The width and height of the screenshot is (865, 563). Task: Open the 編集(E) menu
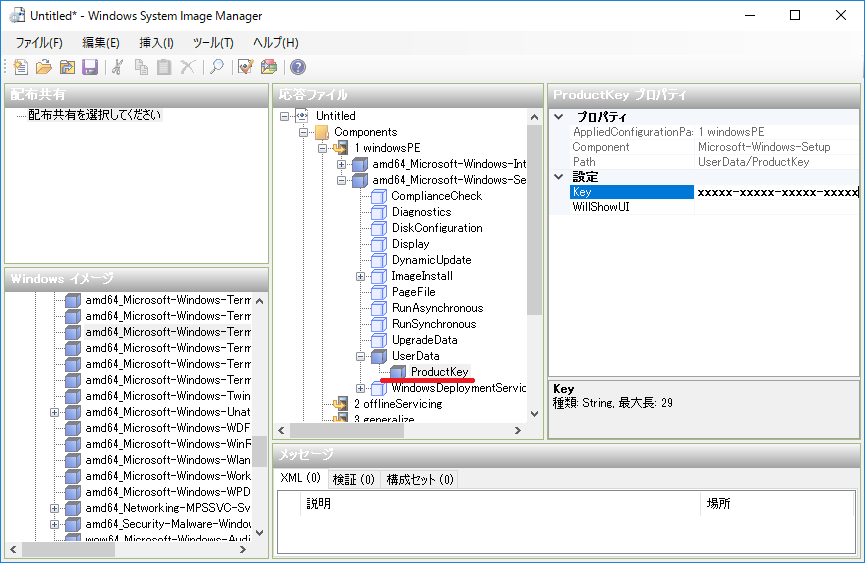[100, 42]
